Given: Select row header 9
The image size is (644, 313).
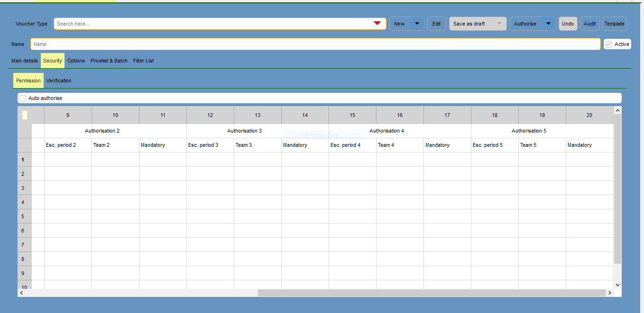Looking at the screenshot, I should (25, 273).
